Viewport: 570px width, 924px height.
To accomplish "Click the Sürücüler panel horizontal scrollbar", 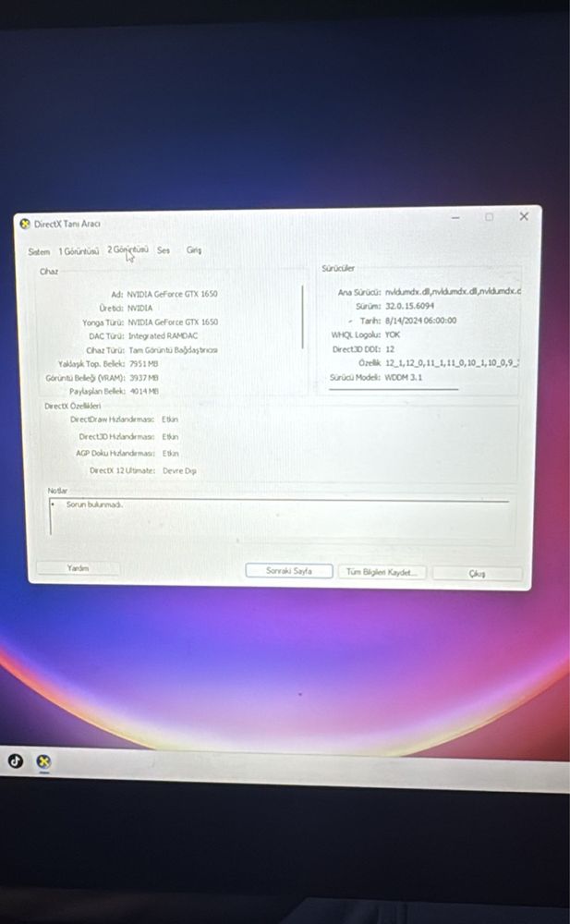I will pyautogui.click(x=394, y=389).
